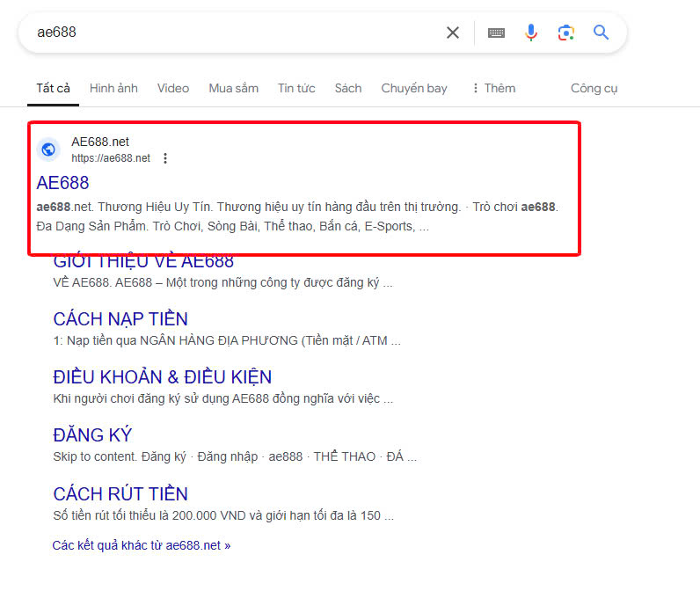The width and height of the screenshot is (700, 591).
Task: Click the AE688.net site name text
Action: (x=100, y=142)
